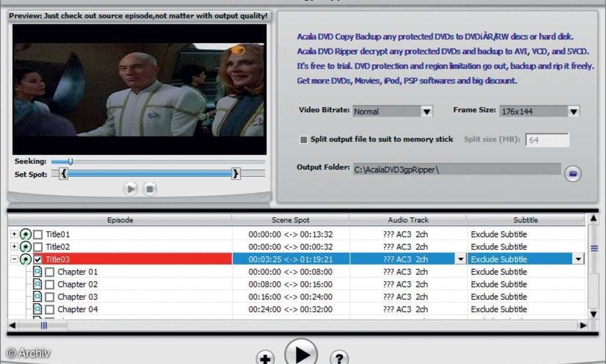The height and width of the screenshot is (364, 606).
Task: Check the Title01 checkbox
Action: pyautogui.click(x=38, y=235)
